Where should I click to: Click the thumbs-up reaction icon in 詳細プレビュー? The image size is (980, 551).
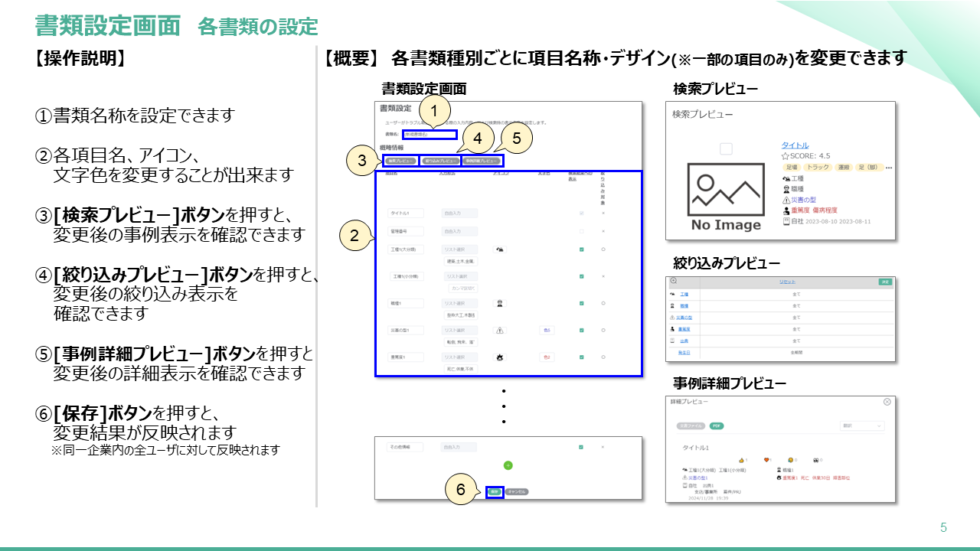[x=741, y=460]
